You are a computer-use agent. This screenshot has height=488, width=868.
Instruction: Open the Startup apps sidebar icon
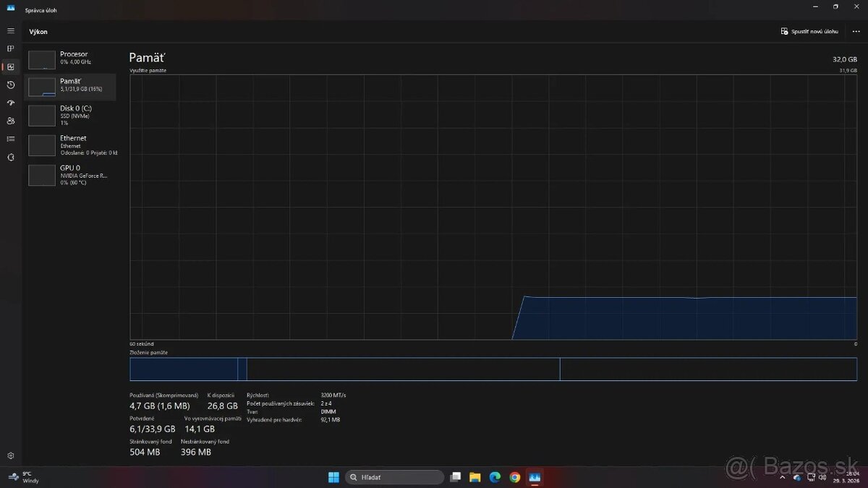[x=10, y=103]
